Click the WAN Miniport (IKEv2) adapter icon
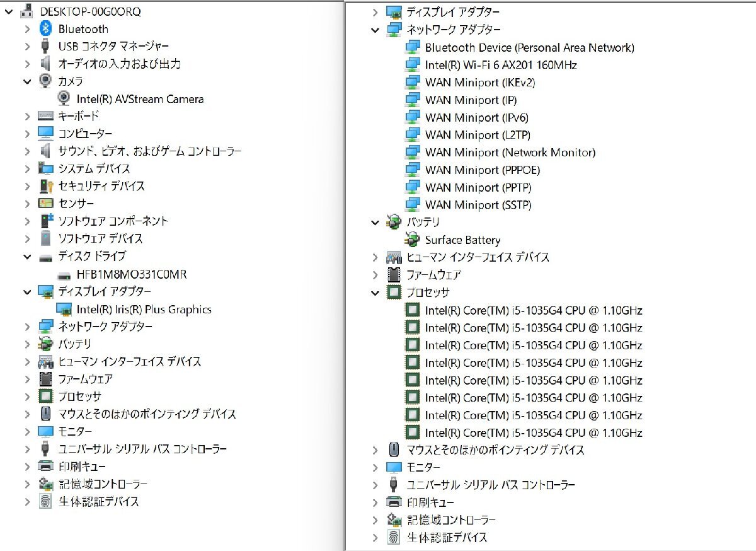 [413, 82]
